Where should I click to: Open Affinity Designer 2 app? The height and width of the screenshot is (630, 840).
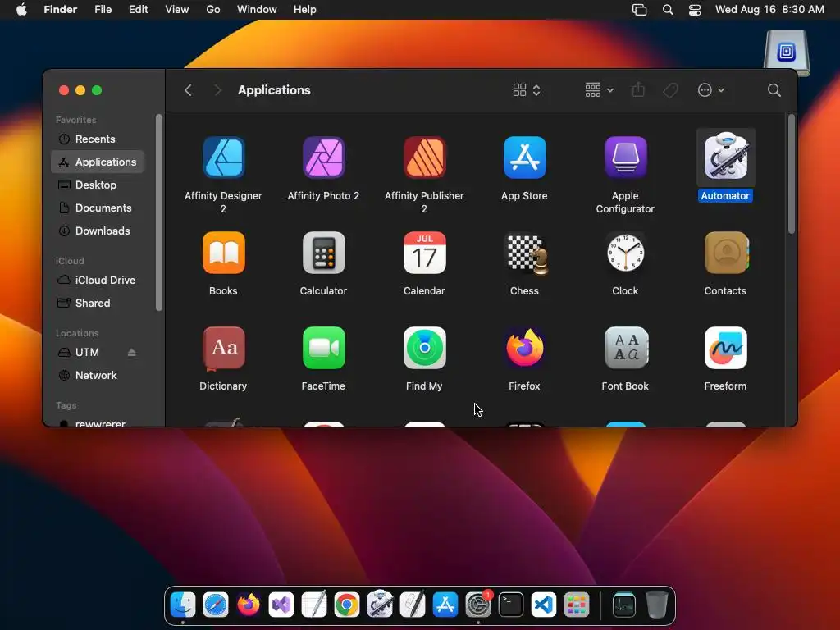[x=223, y=157]
